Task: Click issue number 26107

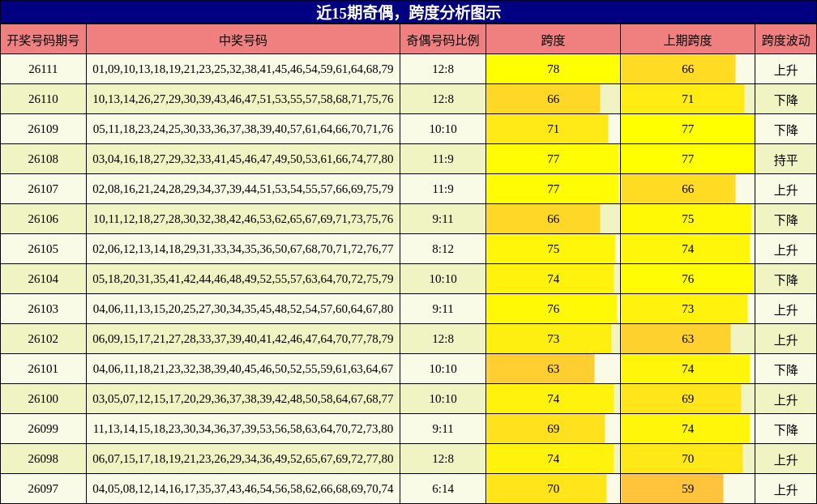Action: 43,189
